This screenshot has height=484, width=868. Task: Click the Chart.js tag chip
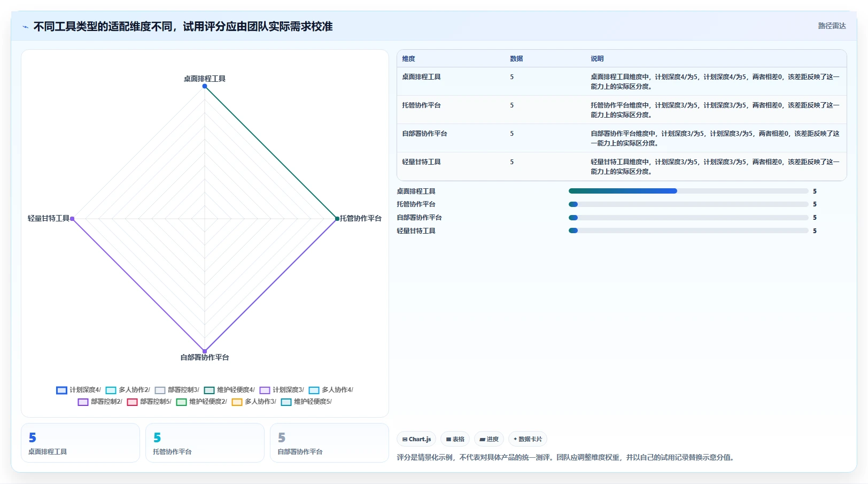click(x=416, y=439)
